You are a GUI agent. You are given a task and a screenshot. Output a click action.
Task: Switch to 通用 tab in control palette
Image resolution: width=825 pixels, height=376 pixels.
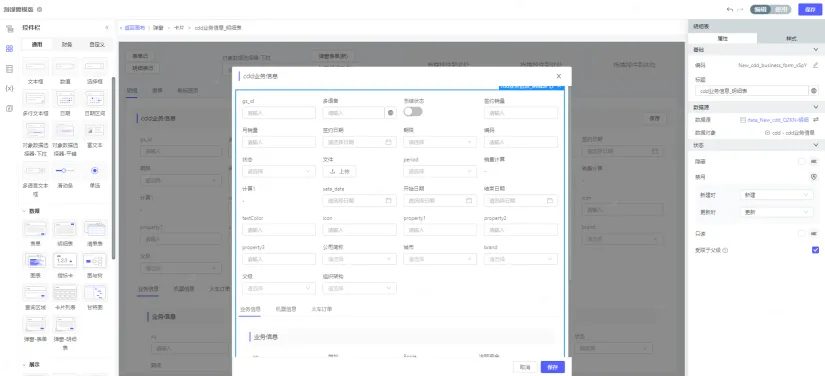point(37,45)
